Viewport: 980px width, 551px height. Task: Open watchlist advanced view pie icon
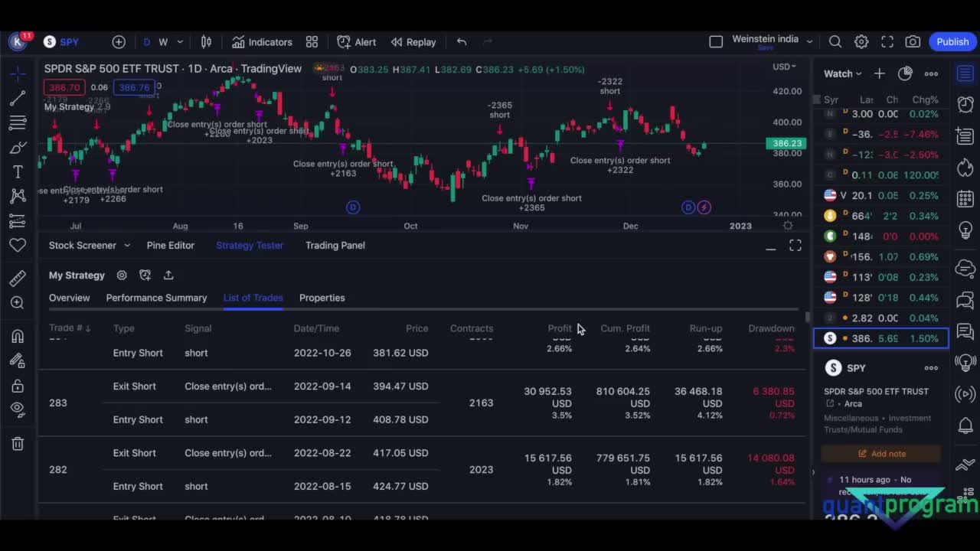tap(905, 73)
